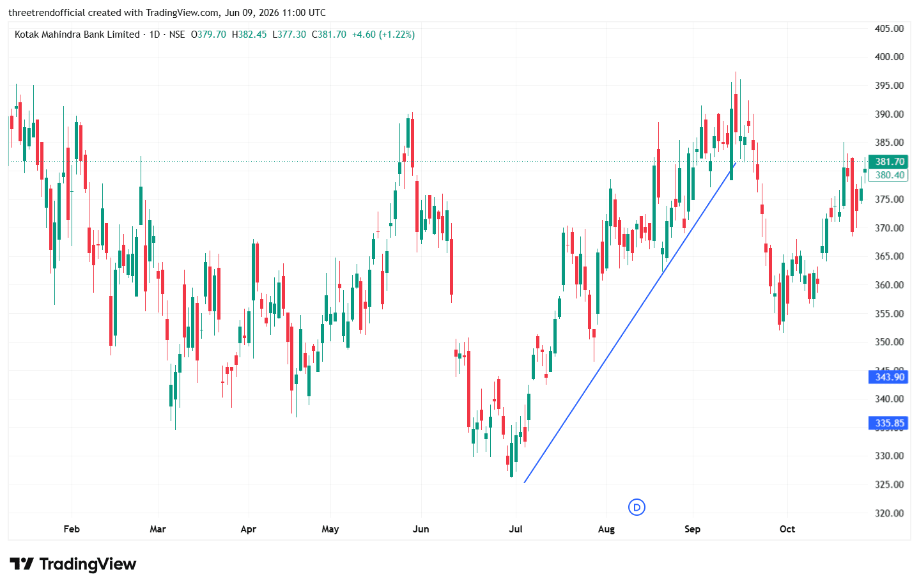Select the blue 343.90 price tag

coord(889,377)
